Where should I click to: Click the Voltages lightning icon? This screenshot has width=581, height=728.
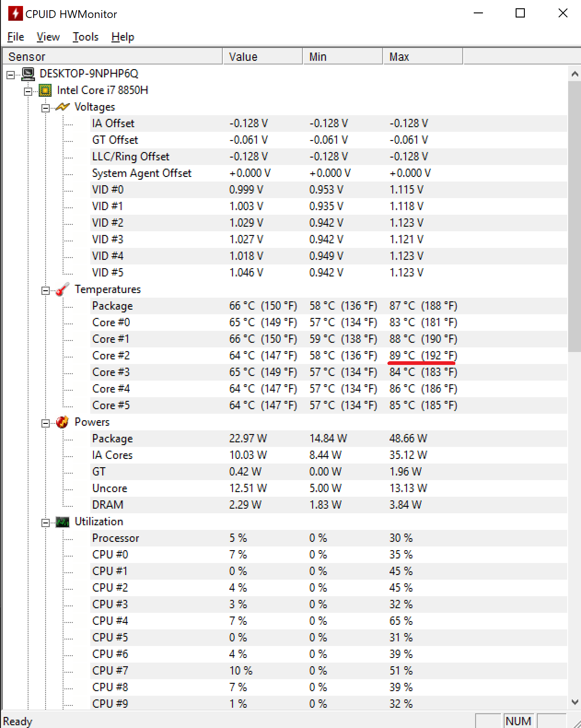tap(62, 107)
